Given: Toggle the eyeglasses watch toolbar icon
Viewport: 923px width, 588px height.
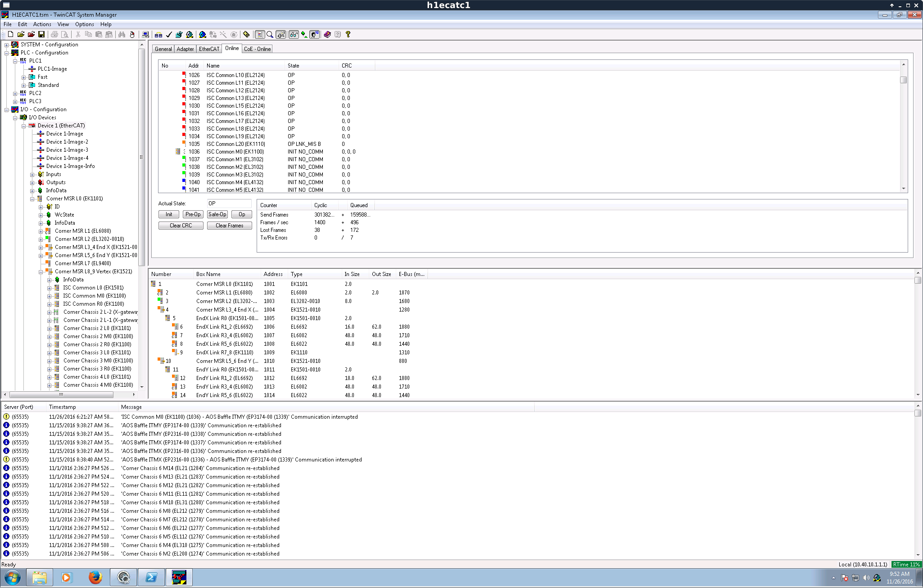Looking at the screenshot, I should click(294, 34).
